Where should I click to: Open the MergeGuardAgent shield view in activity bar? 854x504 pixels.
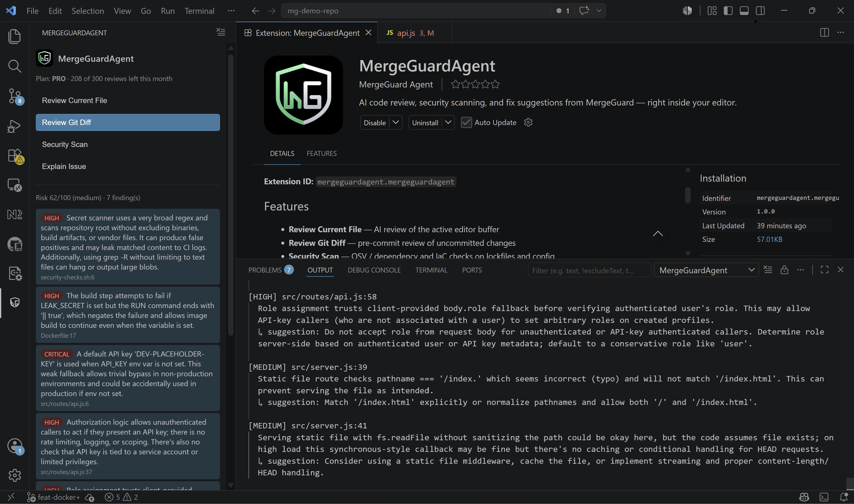[x=14, y=302]
